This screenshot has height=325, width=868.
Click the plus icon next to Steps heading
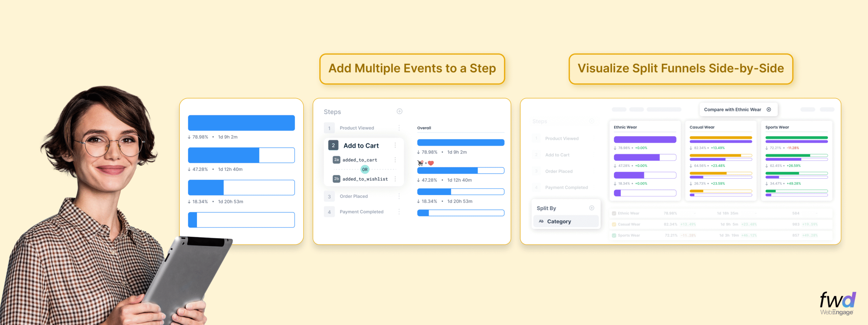399,111
